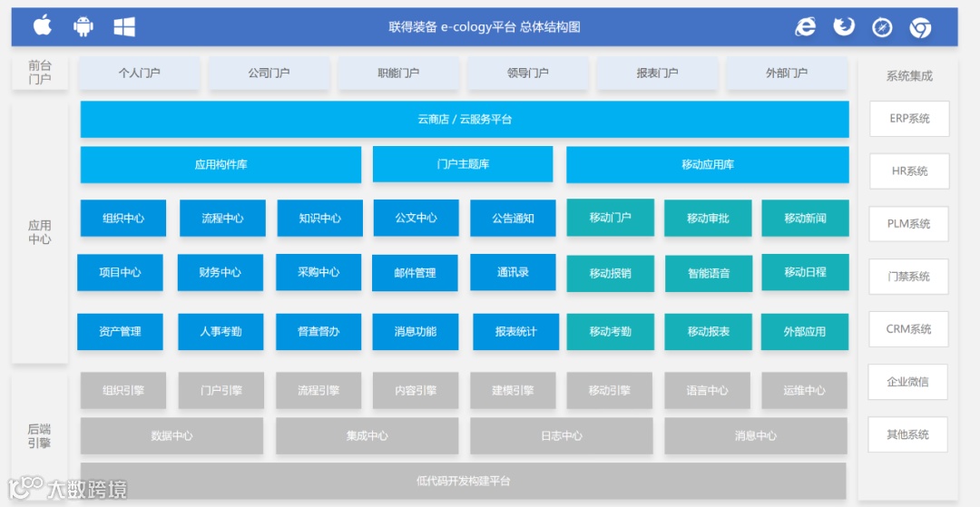Click the Firefox browser icon
Screen dimensions: 980x507
click(844, 27)
